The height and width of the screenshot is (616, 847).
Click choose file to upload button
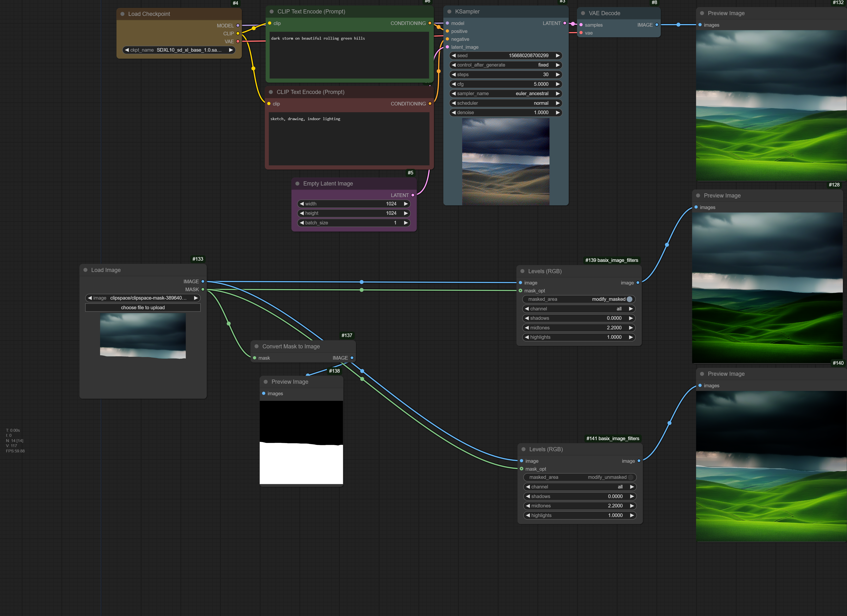[143, 308]
